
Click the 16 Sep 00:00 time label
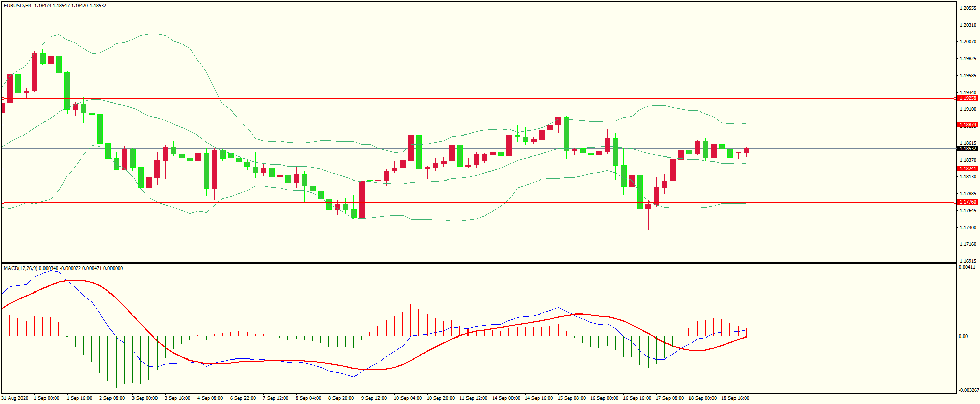[604, 398]
